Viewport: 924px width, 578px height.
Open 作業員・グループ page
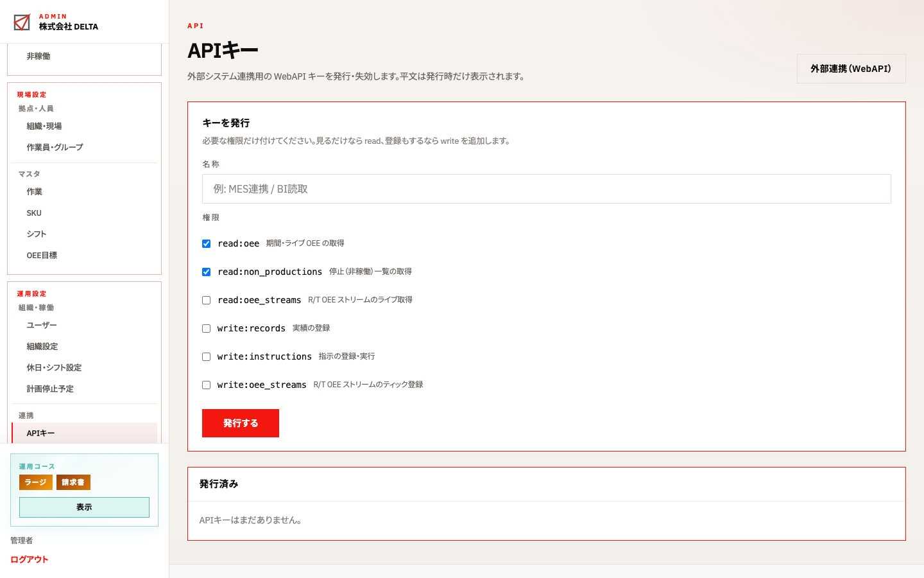[x=84, y=148]
